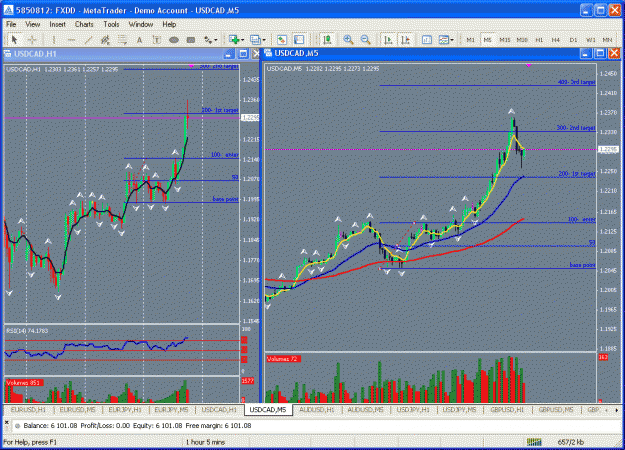Image resolution: width=625 pixels, height=450 pixels.
Task: Toggle chart shift
Action: (405, 40)
